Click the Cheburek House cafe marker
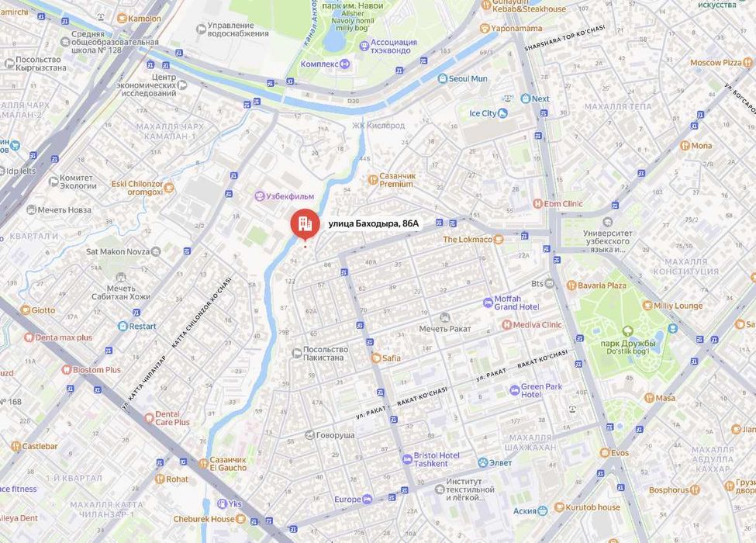This screenshot has height=543, width=756. tap(240, 519)
